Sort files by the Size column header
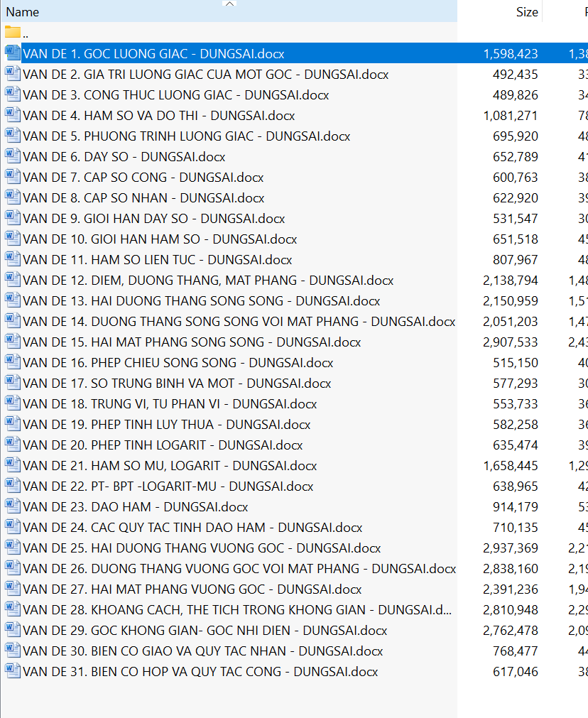This screenshot has width=588, height=718. tap(526, 12)
